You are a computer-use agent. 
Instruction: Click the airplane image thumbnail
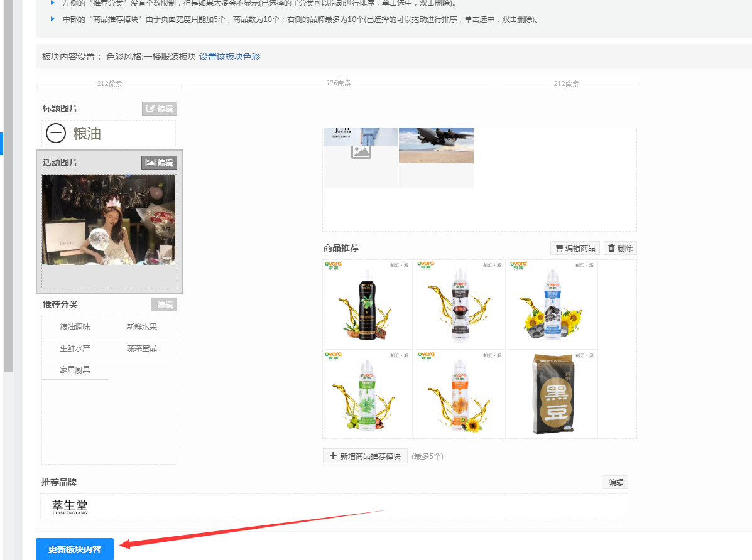436,145
